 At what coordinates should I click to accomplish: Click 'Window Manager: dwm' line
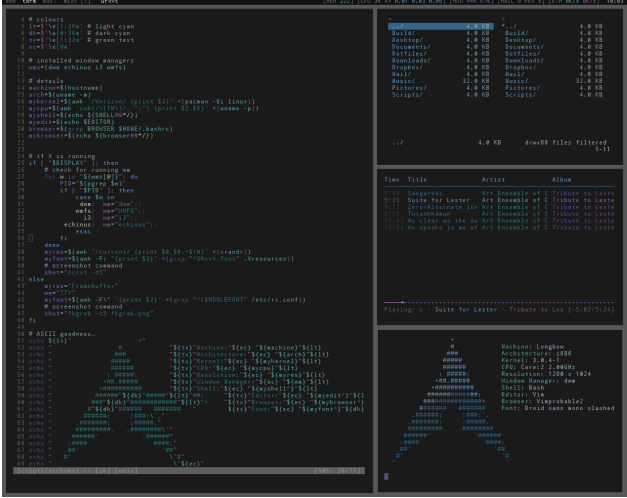pyautogui.click(x=538, y=381)
